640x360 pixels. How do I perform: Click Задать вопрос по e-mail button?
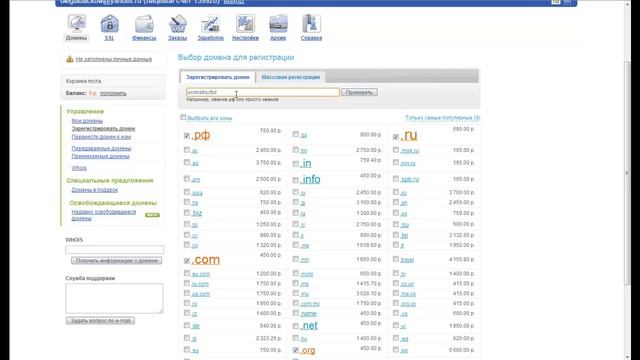click(100, 321)
